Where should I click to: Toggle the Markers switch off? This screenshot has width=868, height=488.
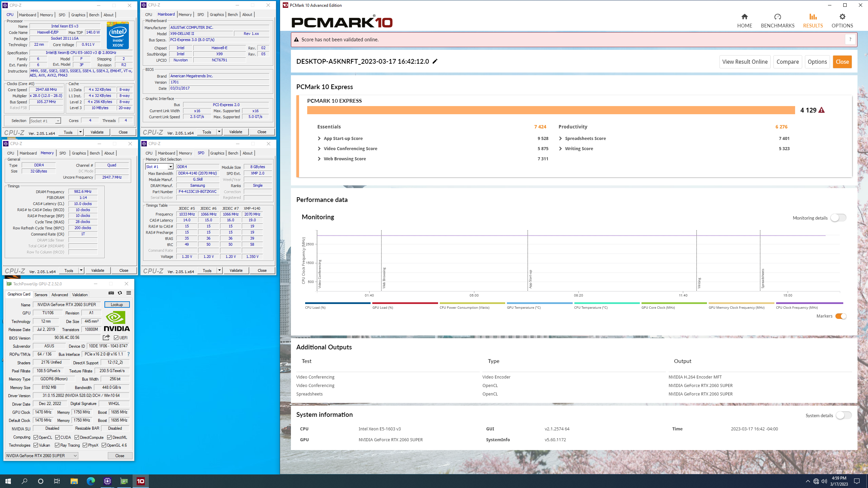pos(841,316)
